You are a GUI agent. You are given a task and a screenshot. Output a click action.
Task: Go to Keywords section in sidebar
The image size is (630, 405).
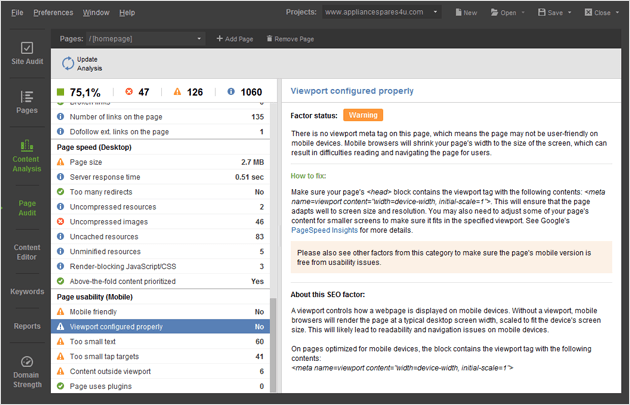(27, 291)
